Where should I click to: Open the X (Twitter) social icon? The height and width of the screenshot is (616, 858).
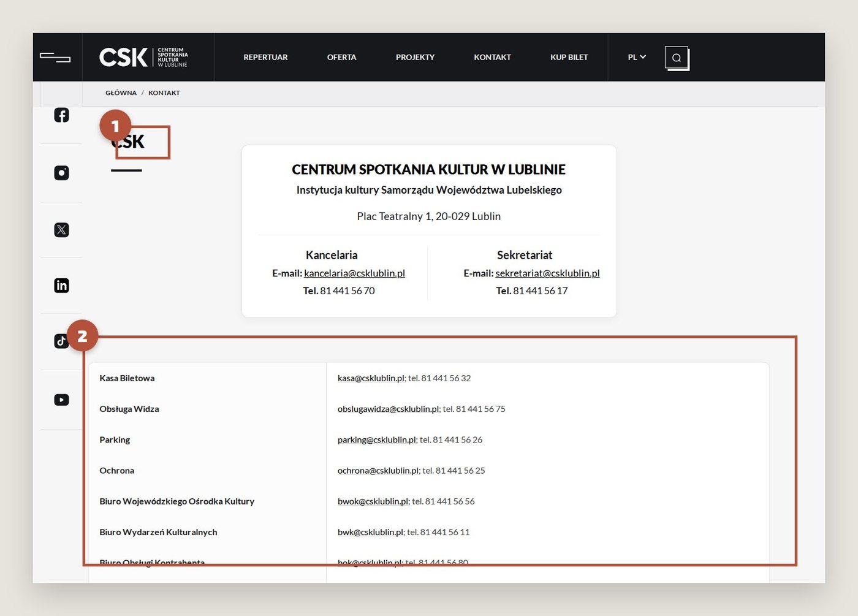pos(61,230)
